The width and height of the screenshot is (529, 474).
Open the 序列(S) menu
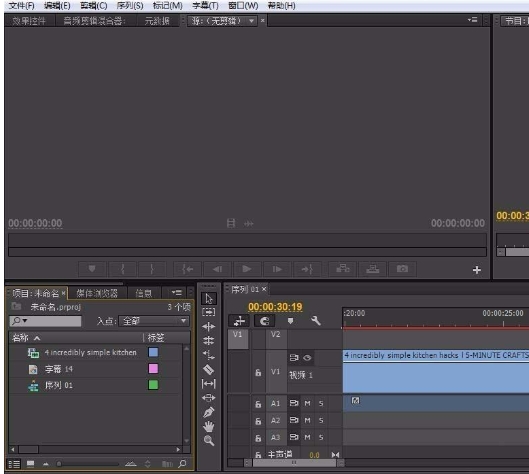coord(130,6)
